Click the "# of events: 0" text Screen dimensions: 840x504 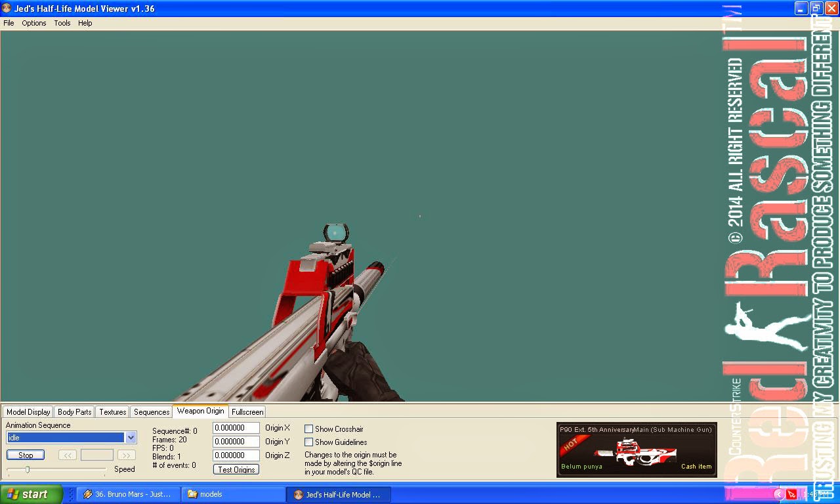(174, 465)
